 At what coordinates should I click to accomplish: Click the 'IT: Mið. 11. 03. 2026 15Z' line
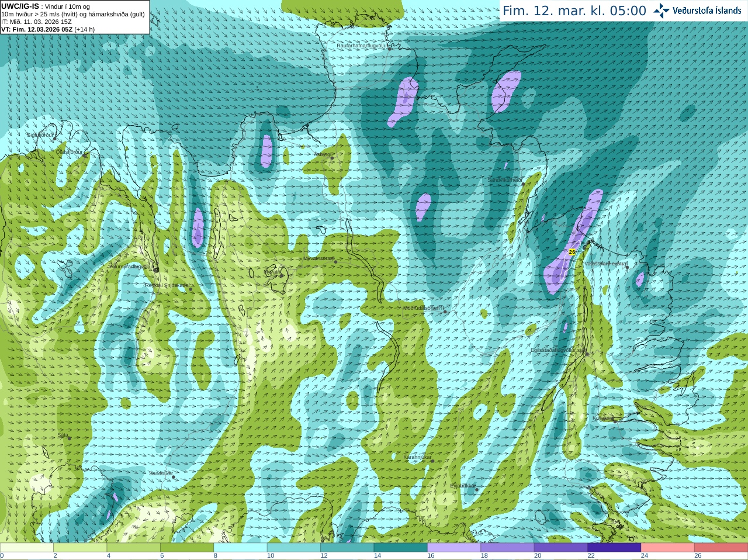coord(37,22)
